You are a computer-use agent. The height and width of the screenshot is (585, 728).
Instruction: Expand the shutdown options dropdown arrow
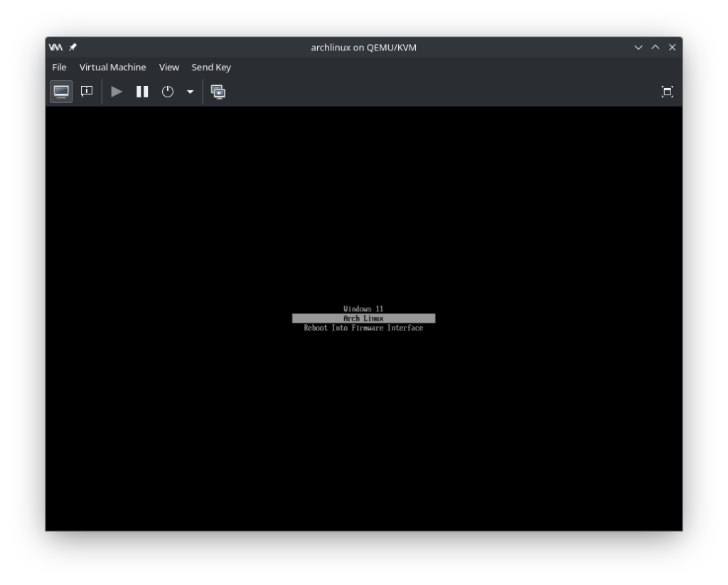[x=190, y=92]
